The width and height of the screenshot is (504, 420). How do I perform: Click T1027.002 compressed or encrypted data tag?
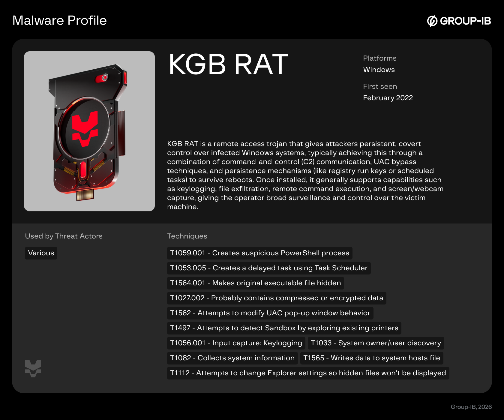(277, 298)
